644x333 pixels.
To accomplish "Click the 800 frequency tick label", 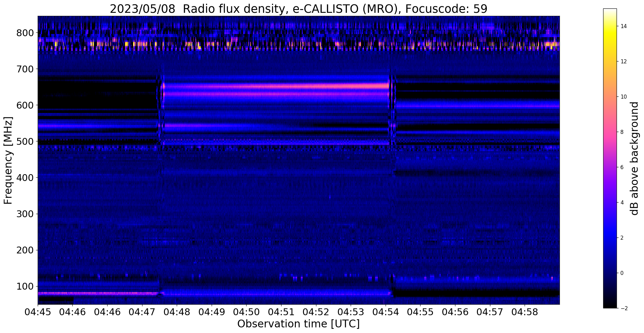I will click(25, 33).
